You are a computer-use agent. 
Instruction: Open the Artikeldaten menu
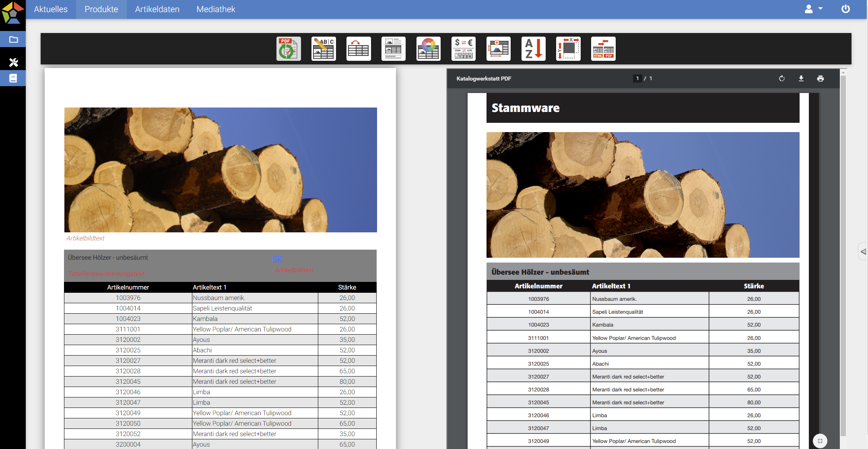click(157, 9)
